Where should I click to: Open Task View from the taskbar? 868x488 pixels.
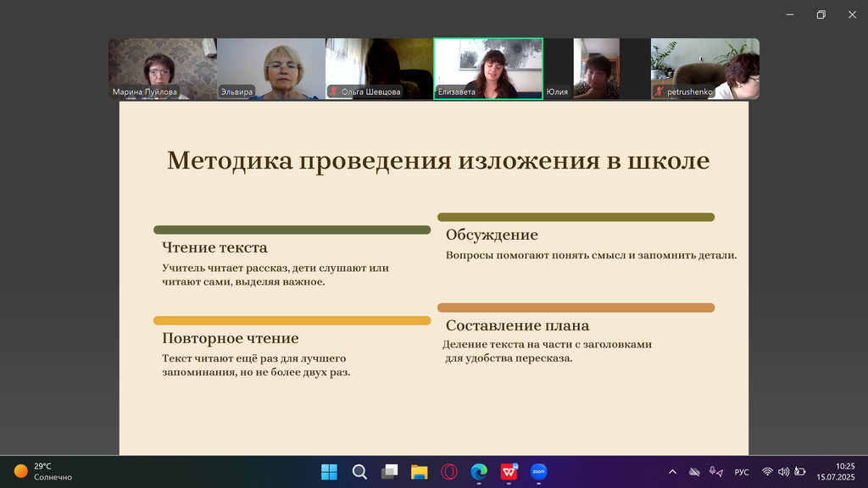[x=389, y=472]
